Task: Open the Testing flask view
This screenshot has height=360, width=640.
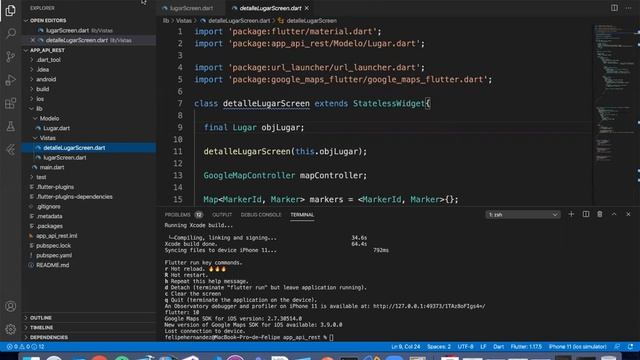Action: [x=11, y=127]
